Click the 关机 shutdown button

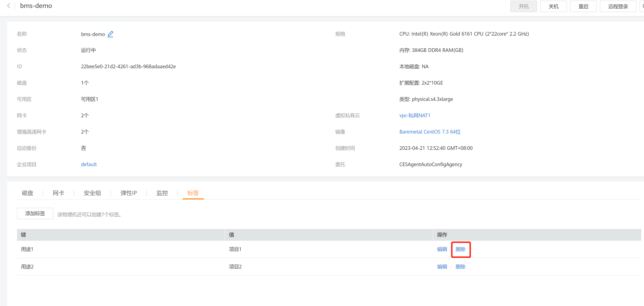coord(553,6)
